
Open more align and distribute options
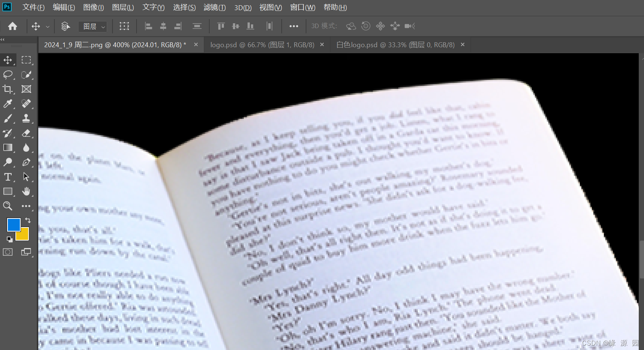point(294,26)
